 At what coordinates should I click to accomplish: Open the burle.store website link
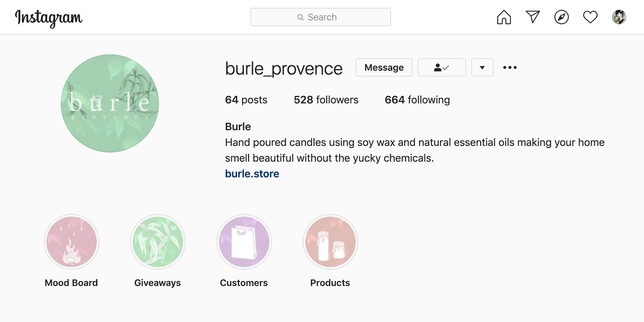(x=252, y=174)
